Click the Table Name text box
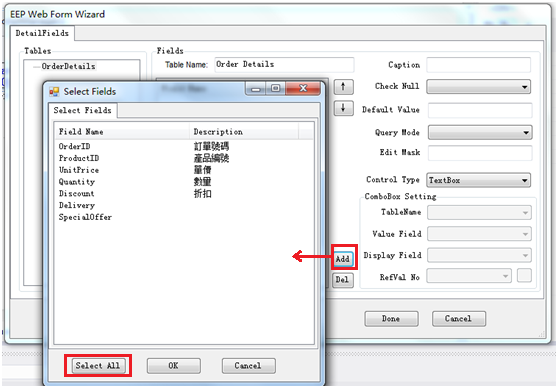 (284, 64)
